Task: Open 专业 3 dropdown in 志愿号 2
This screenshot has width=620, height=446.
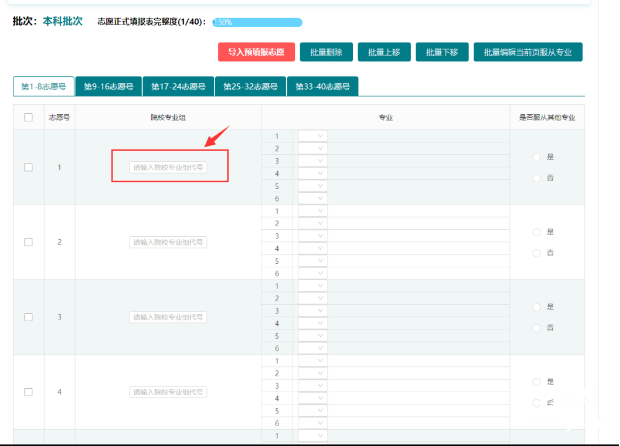Action: coord(313,236)
